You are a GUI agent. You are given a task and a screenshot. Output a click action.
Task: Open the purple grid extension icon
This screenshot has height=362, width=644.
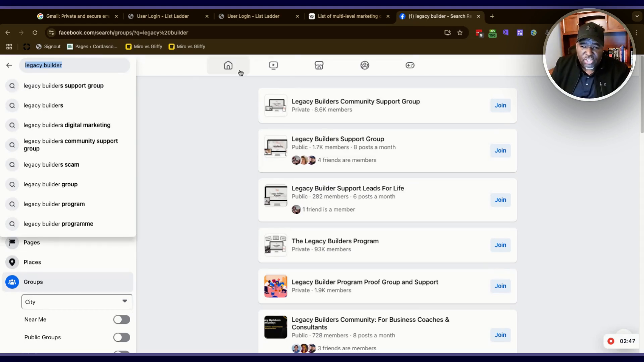point(520,33)
